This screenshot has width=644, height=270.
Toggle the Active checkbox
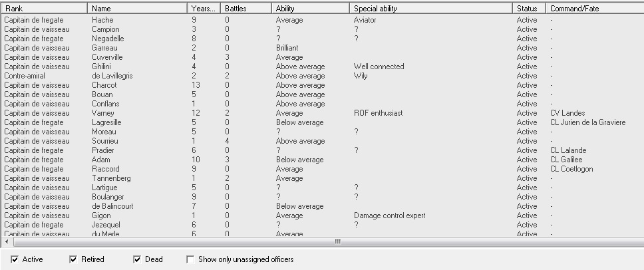[x=15, y=259]
